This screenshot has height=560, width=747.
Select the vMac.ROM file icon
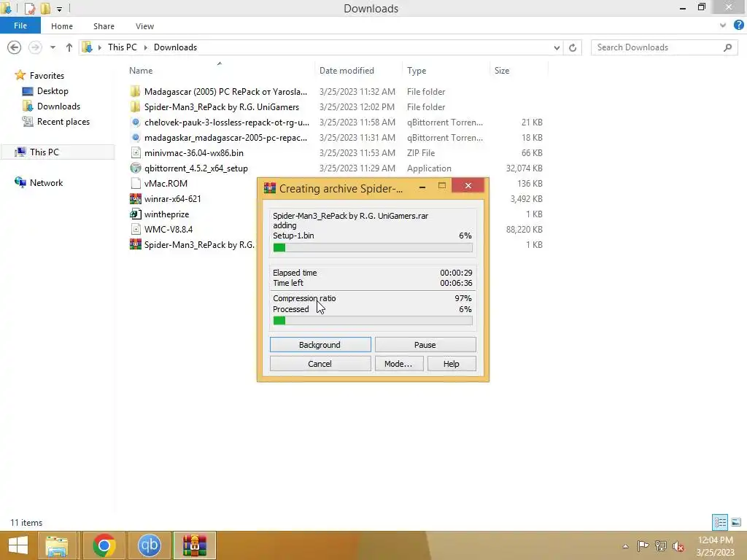click(136, 183)
